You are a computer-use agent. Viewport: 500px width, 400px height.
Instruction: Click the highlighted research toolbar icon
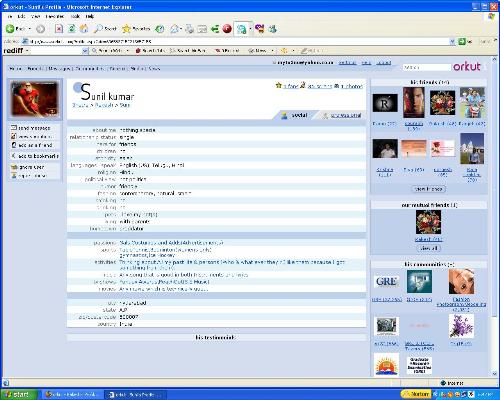(x=241, y=29)
